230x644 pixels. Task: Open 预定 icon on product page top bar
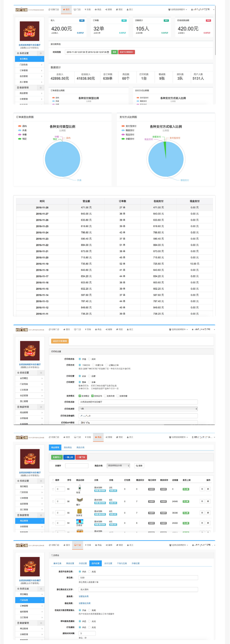tap(117, 437)
